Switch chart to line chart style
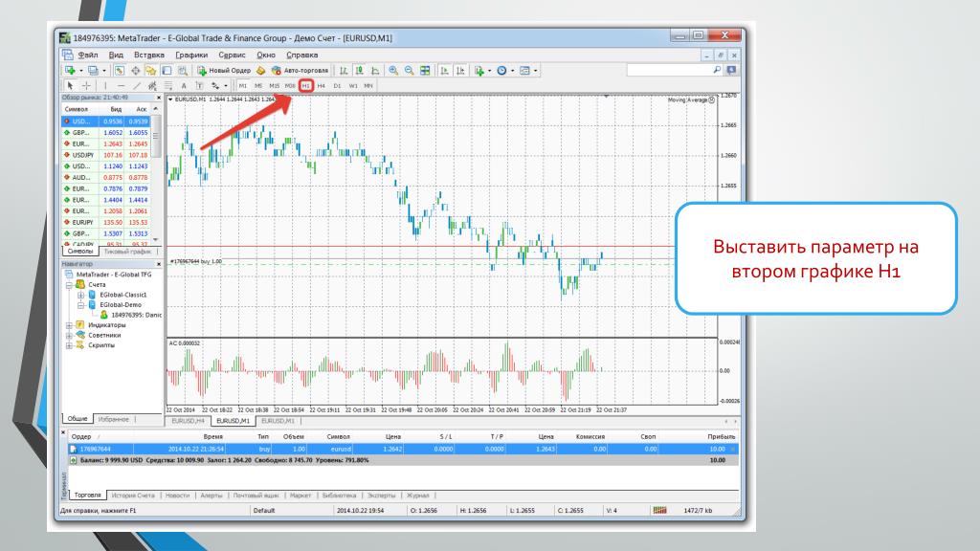This screenshot has width=980, height=551. pos(374,71)
